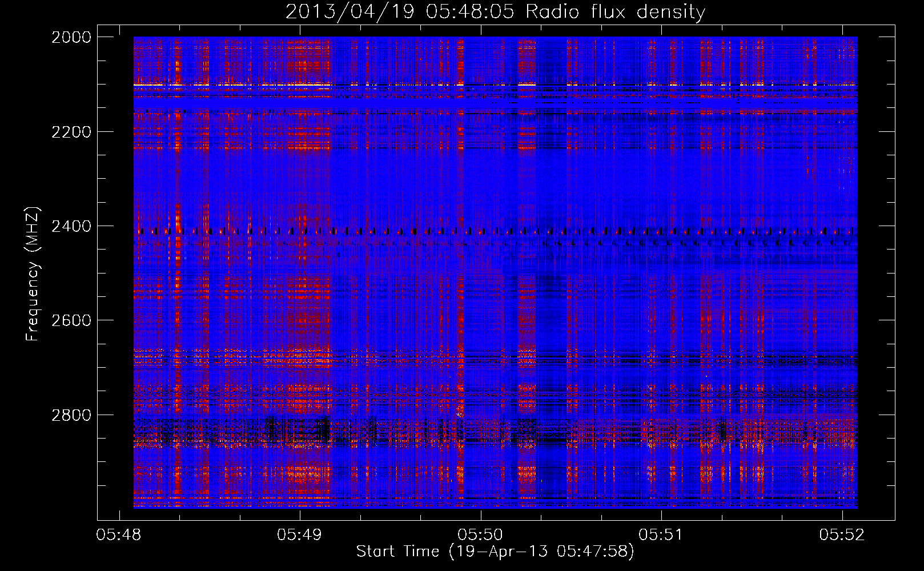Select the 2400 frequency tick label
The image size is (924, 571).
71,226
